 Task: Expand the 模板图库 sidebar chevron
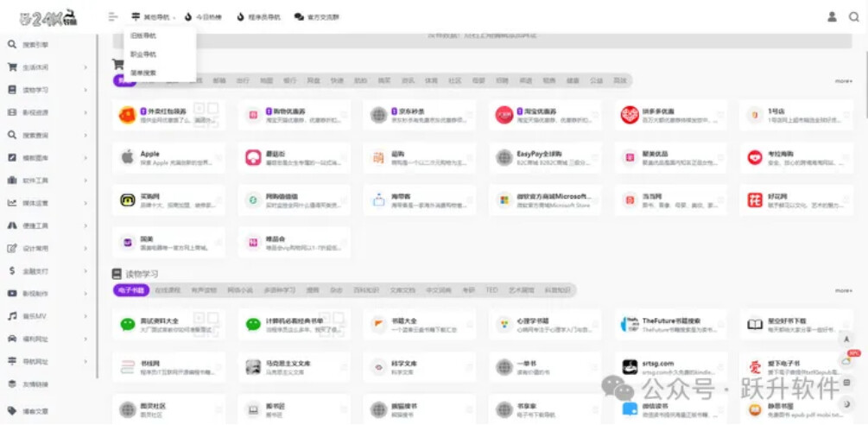[x=86, y=158]
